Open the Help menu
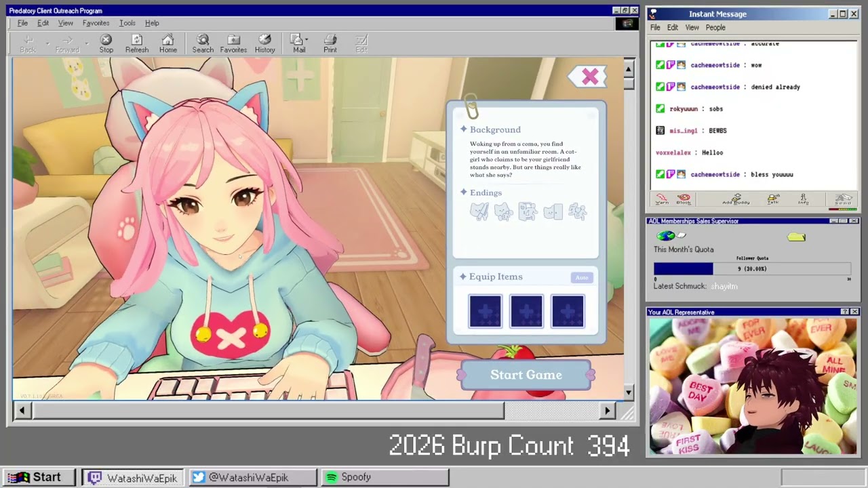 point(152,23)
